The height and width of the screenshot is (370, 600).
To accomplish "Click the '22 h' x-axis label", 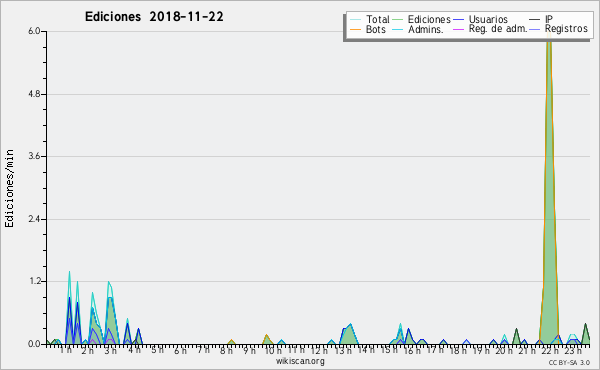I will pos(550,350).
